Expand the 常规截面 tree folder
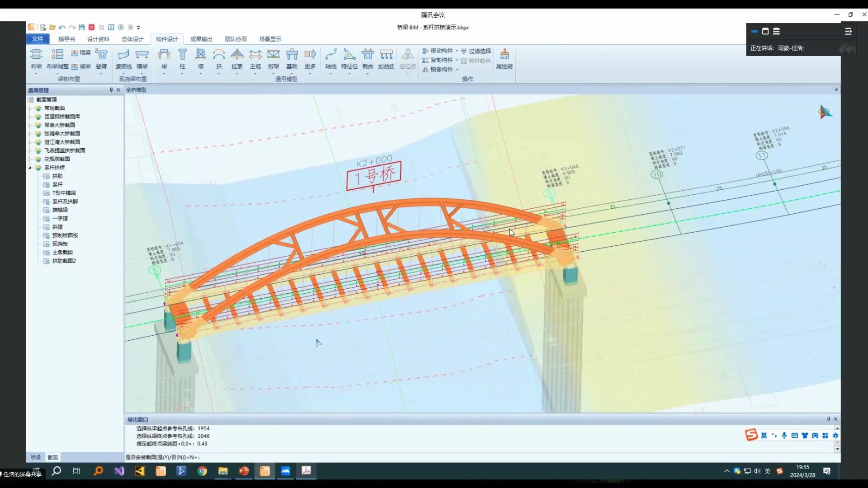The image size is (868, 488). point(30,108)
